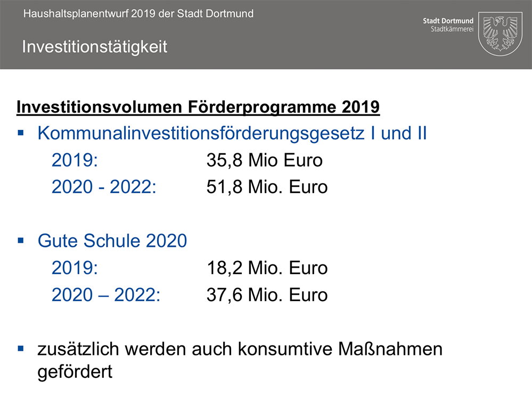Click the header 'Haushaltsplanentwurf 2019 der Stadt Dortmund'

click(x=138, y=14)
